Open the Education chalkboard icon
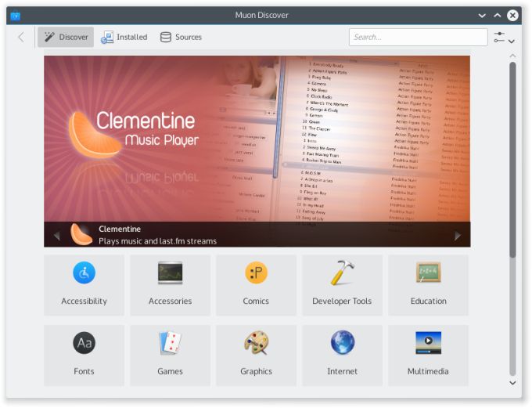Viewport: 532px width, 408px height. pyautogui.click(x=428, y=273)
